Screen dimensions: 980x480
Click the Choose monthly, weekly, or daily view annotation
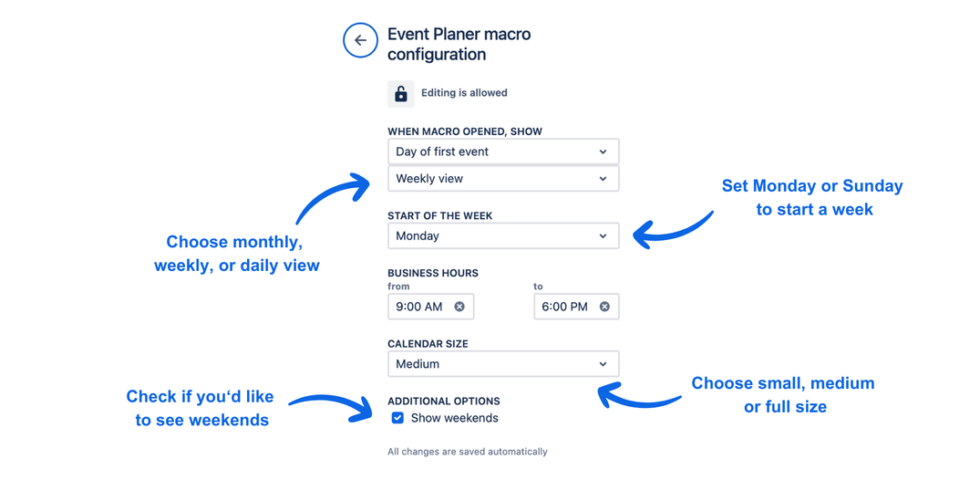tap(236, 254)
